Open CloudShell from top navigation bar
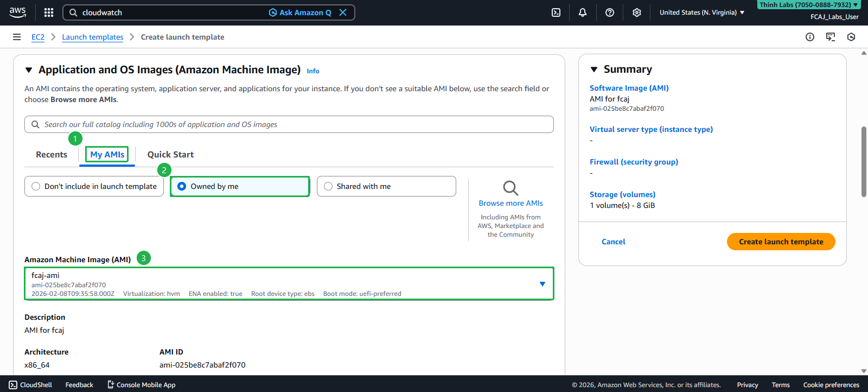The image size is (868, 392). pyautogui.click(x=556, y=12)
